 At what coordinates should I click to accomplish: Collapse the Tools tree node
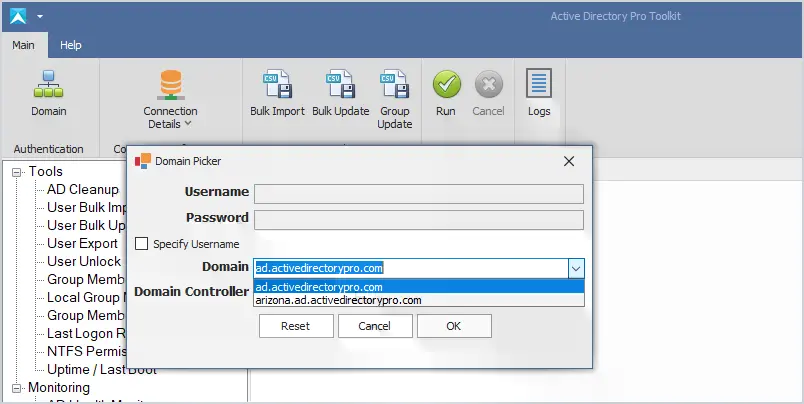(16, 172)
